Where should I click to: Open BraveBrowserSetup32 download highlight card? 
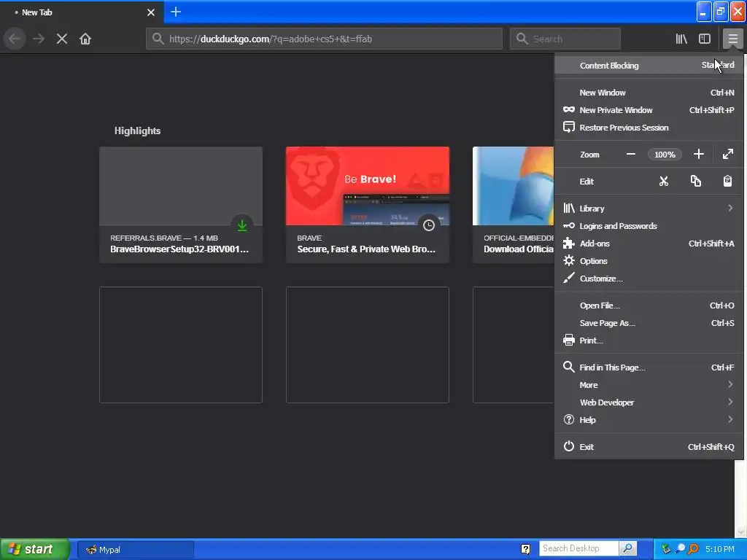click(x=181, y=205)
